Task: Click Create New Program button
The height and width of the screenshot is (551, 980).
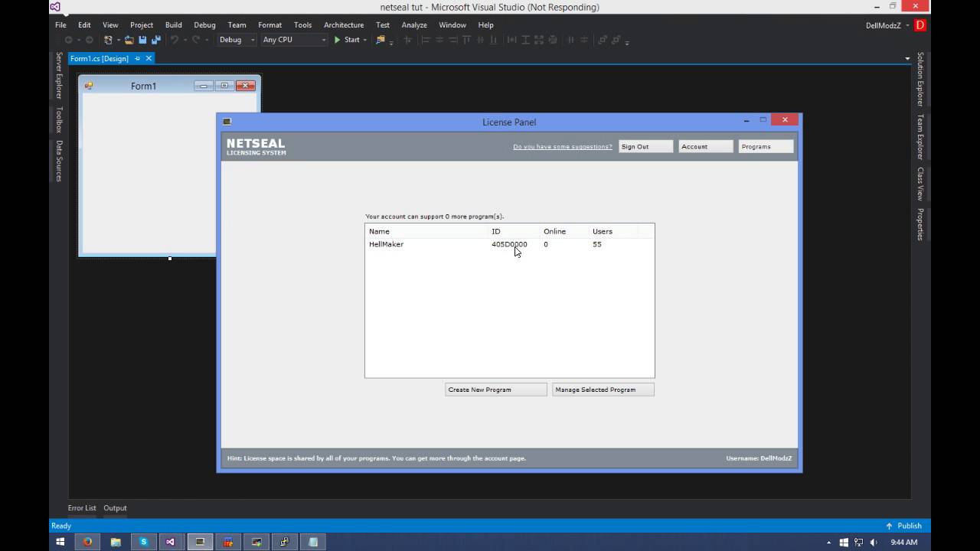Action: (x=496, y=390)
